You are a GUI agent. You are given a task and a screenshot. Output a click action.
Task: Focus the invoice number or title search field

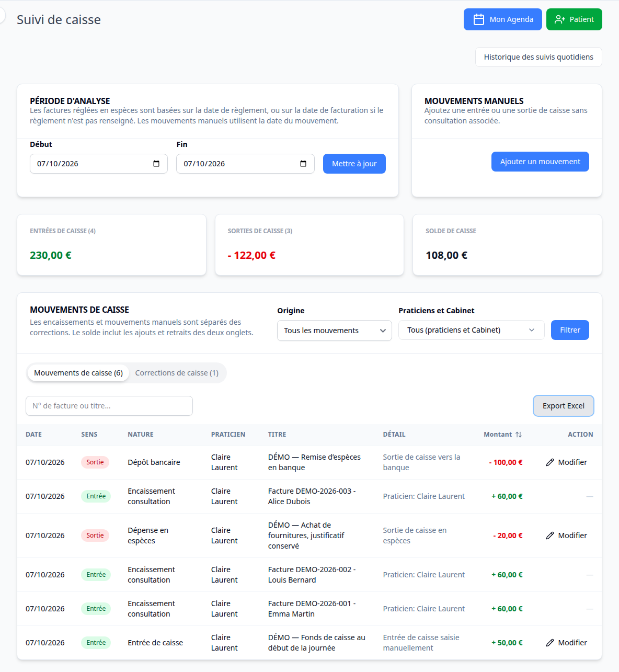coord(109,406)
